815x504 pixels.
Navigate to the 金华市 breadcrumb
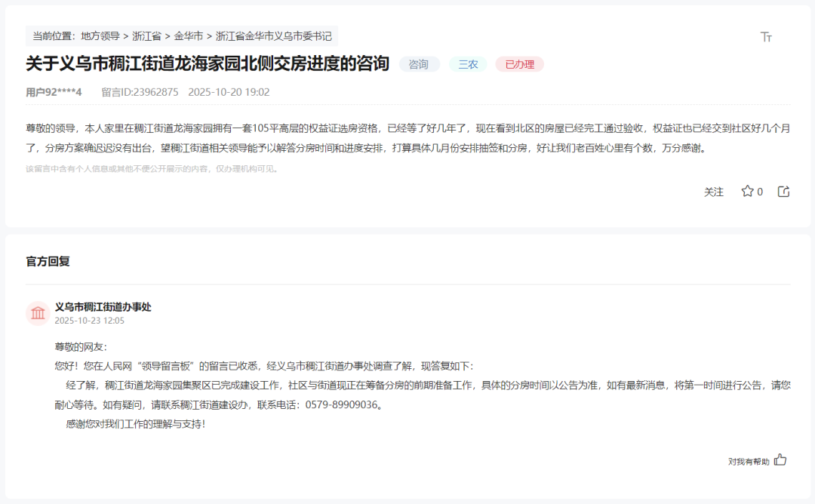(189, 35)
